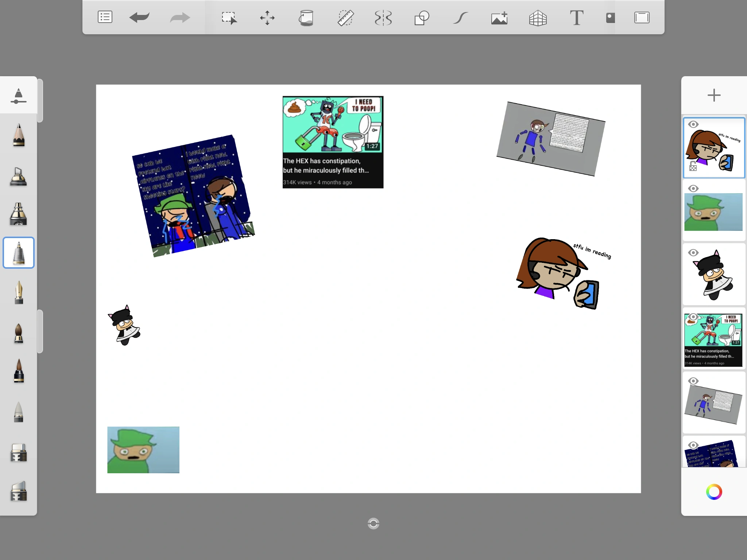Open the shapes draw-style tool
The image size is (747, 560).
point(422,17)
